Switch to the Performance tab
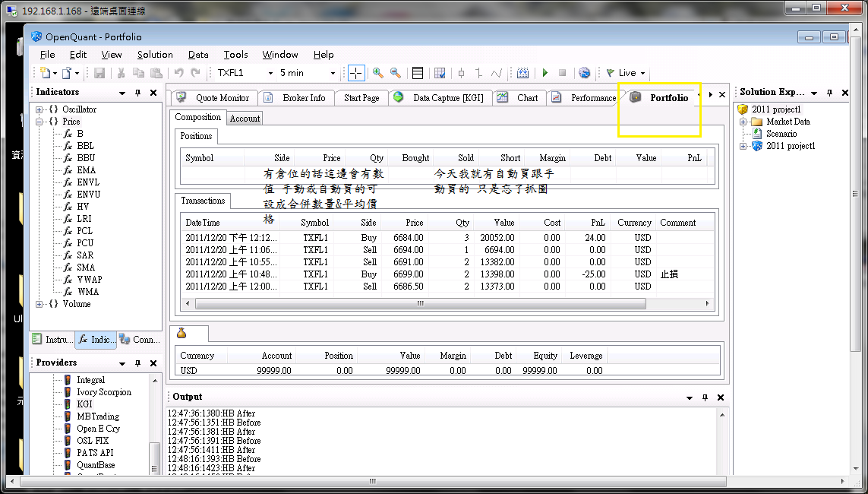Image resolution: width=868 pixels, height=494 pixels. [585, 98]
